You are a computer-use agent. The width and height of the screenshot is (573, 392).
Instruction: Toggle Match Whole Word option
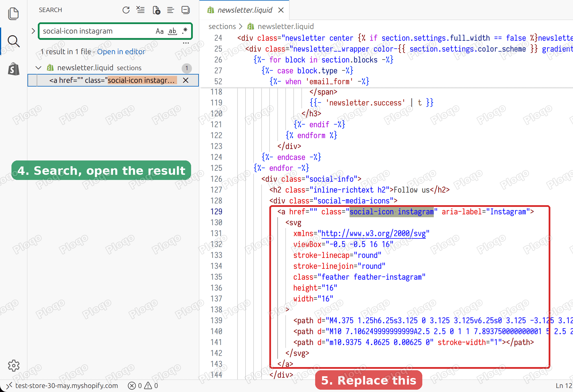172,31
